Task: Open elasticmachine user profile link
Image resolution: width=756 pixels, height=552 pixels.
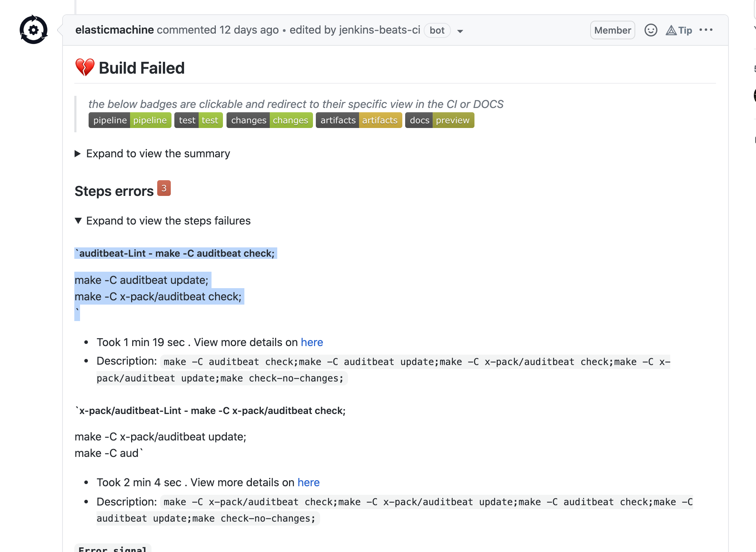Action: pyautogui.click(x=114, y=30)
